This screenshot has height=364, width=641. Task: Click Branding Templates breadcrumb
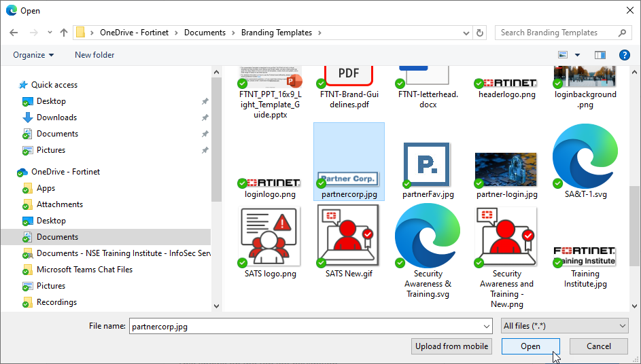[277, 33]
